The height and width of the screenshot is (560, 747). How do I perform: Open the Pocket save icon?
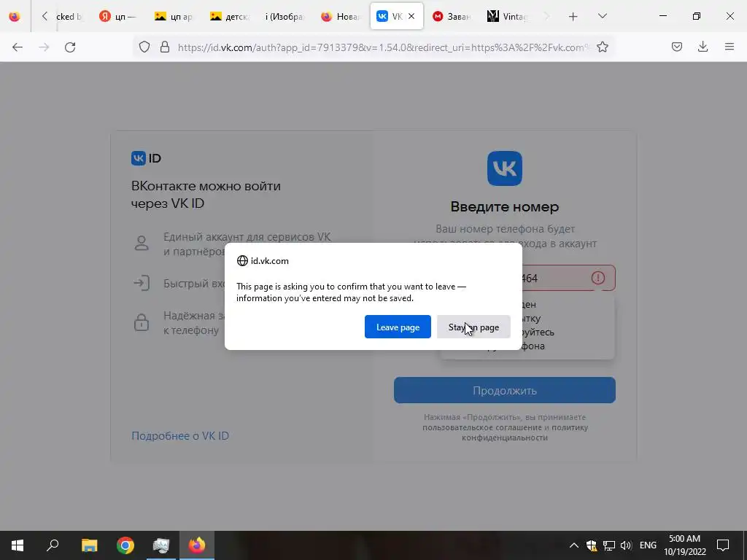pos(677,47)
